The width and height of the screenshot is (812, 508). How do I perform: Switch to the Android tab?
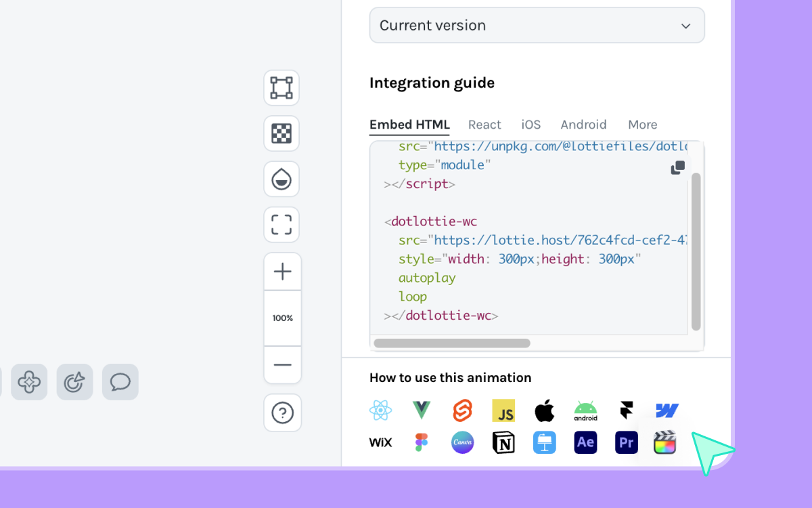tap(583, 125)
